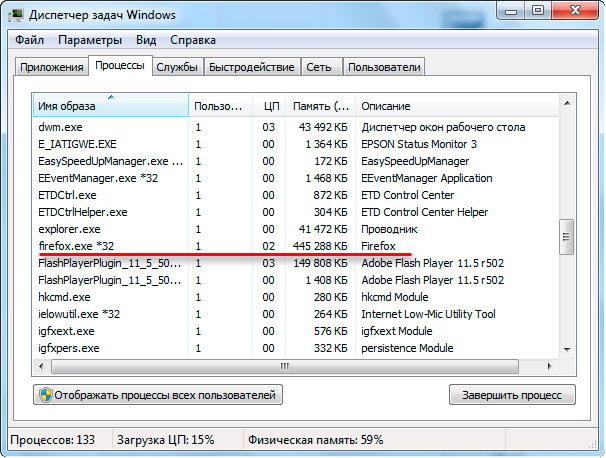The height and width of the screenshot is (458, 606).
Task: Click the vertical scrollbar thumb
Action: [x=567, y=237]
